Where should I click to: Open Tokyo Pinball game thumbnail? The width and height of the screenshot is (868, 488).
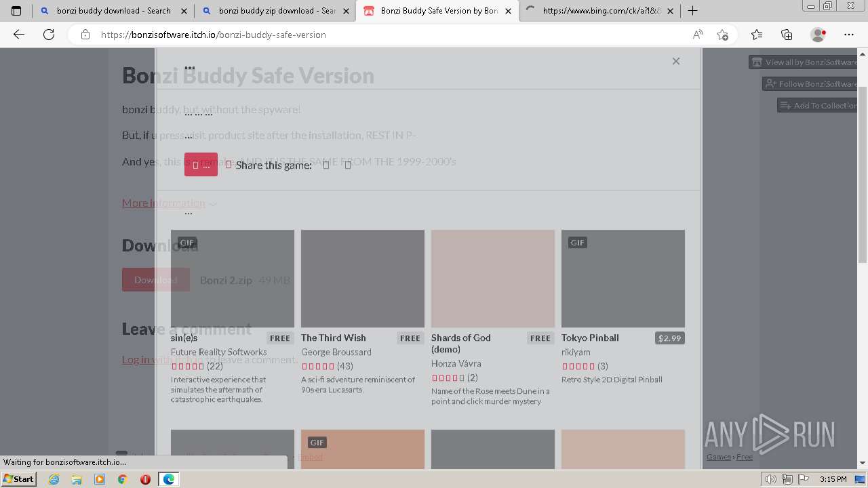[623, 279]
